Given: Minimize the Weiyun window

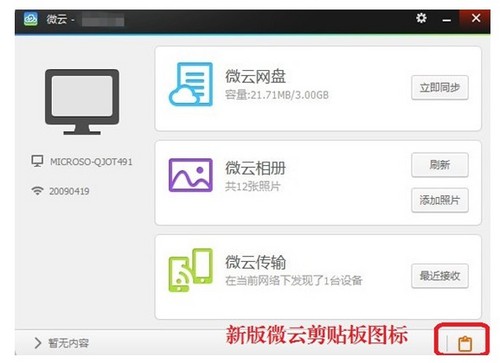Looking at the screenshot, I should 447,20.
